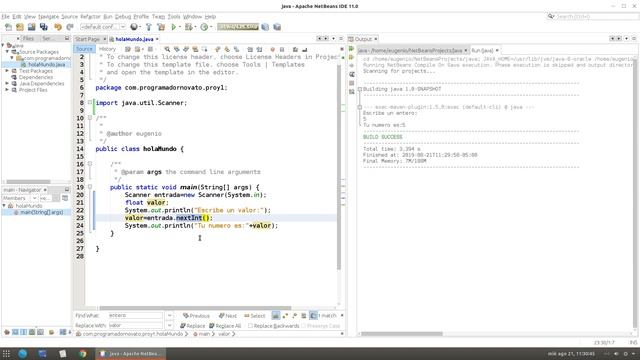Enable Replace Backwards checkbox

coord(250,326)
